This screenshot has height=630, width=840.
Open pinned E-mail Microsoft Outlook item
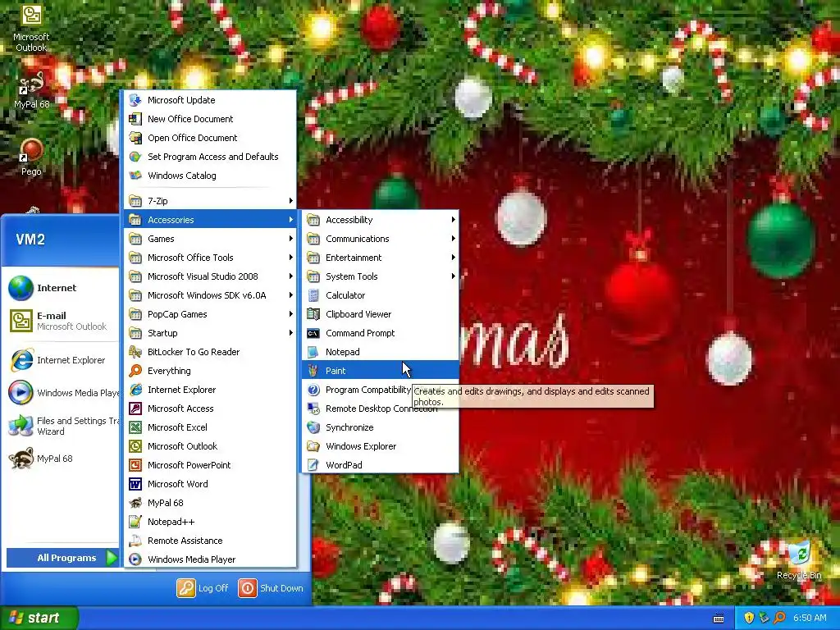(62, 321)
